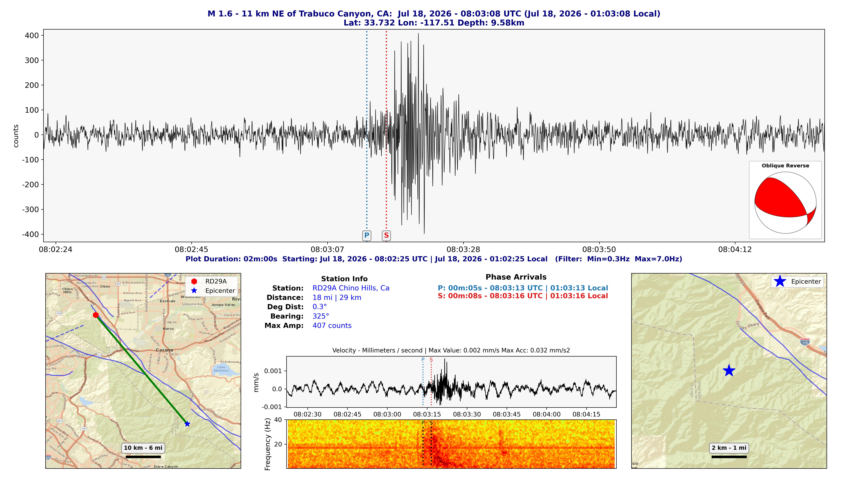Click the red S label above the velocity plot trace

pos(431,360)
